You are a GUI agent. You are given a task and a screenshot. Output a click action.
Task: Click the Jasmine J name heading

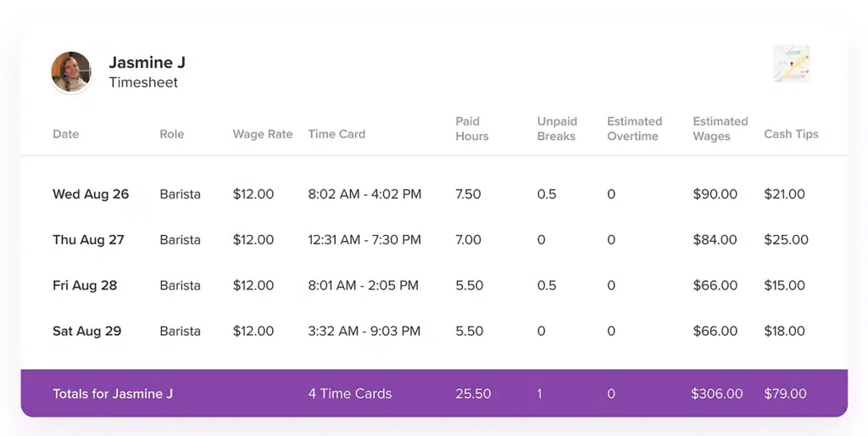point(147,63)
